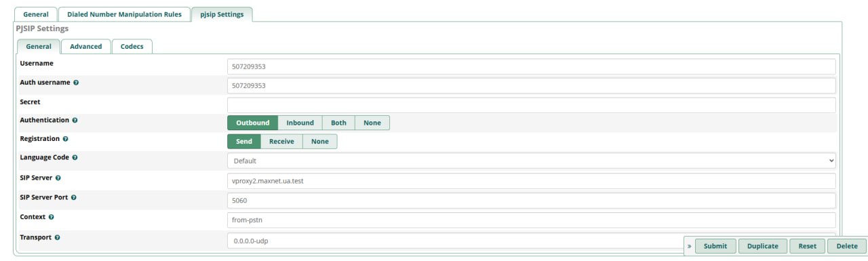Show help tooltip for Context

[x=52, y=218]
